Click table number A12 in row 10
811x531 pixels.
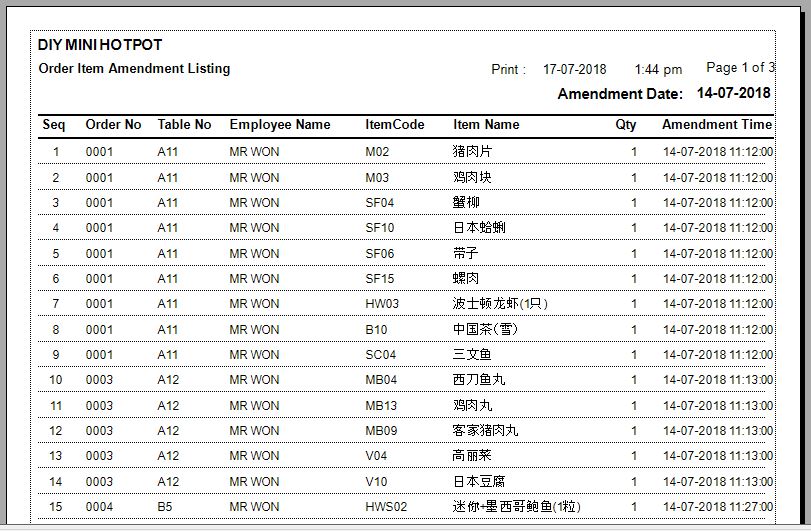click(168, 380)
